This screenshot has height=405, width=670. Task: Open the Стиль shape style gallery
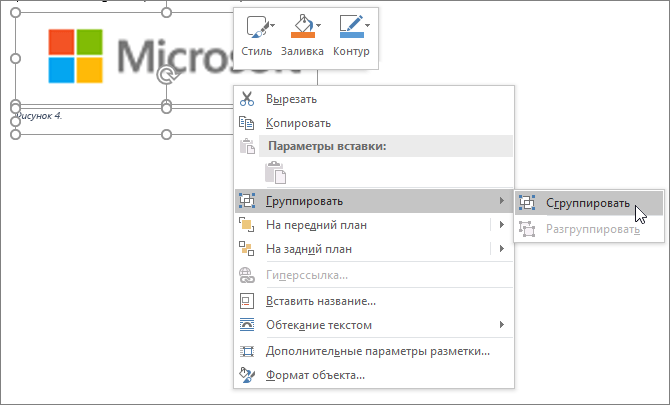(257, 36)
